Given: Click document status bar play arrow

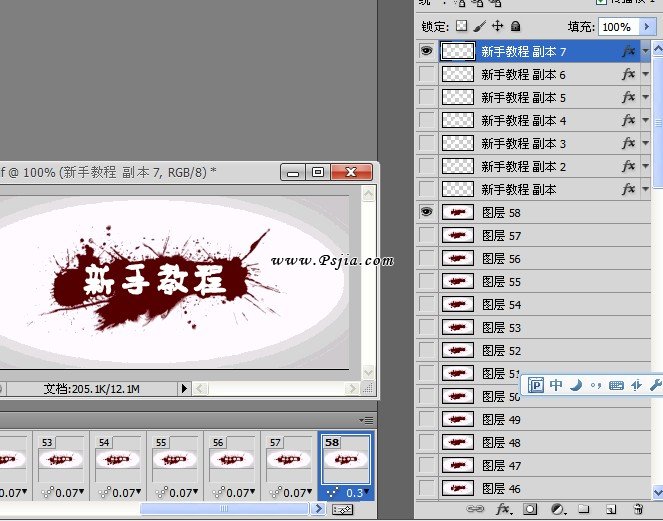Looking at the screenshot, I should (184, 388).
